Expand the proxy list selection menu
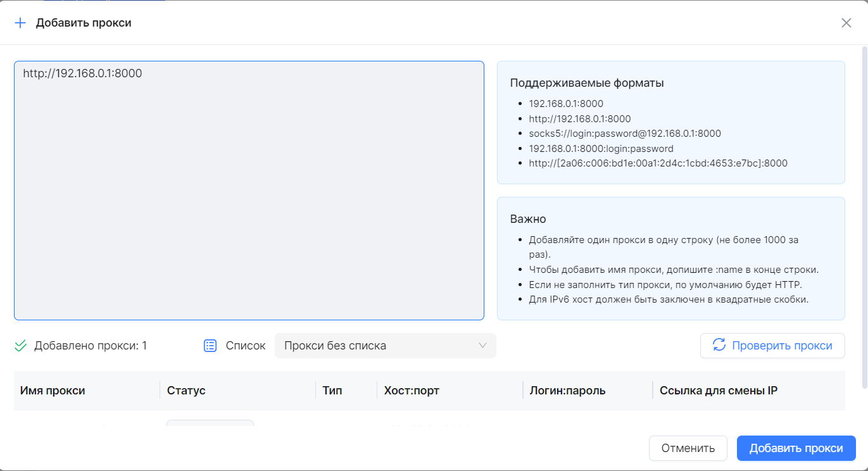 coord(385,346)
